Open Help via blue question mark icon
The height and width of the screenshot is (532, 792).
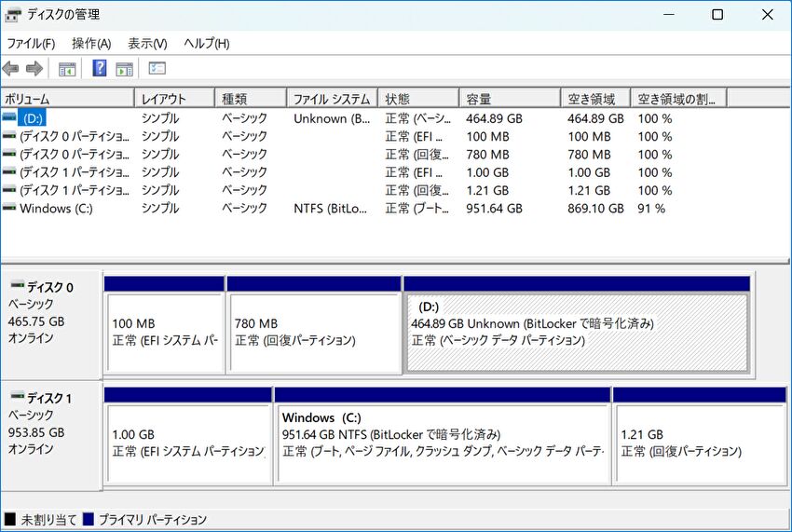pos(100,69)
